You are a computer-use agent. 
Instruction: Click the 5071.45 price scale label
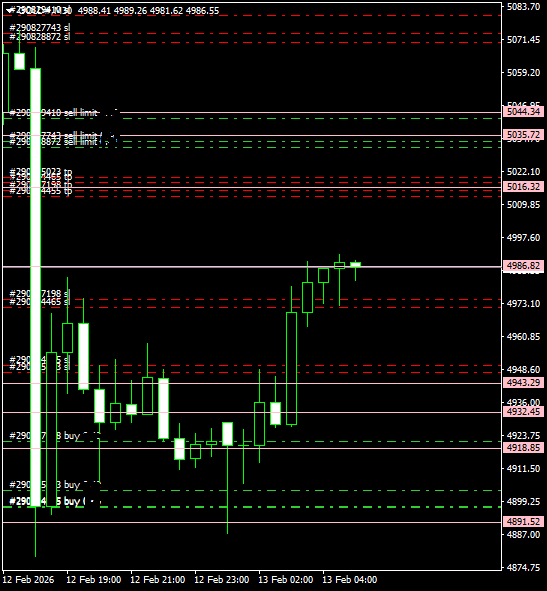(523, 40)
